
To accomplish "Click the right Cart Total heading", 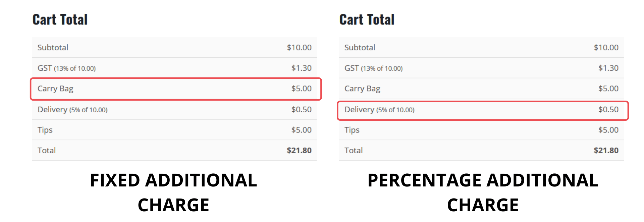I will (367, 19).
